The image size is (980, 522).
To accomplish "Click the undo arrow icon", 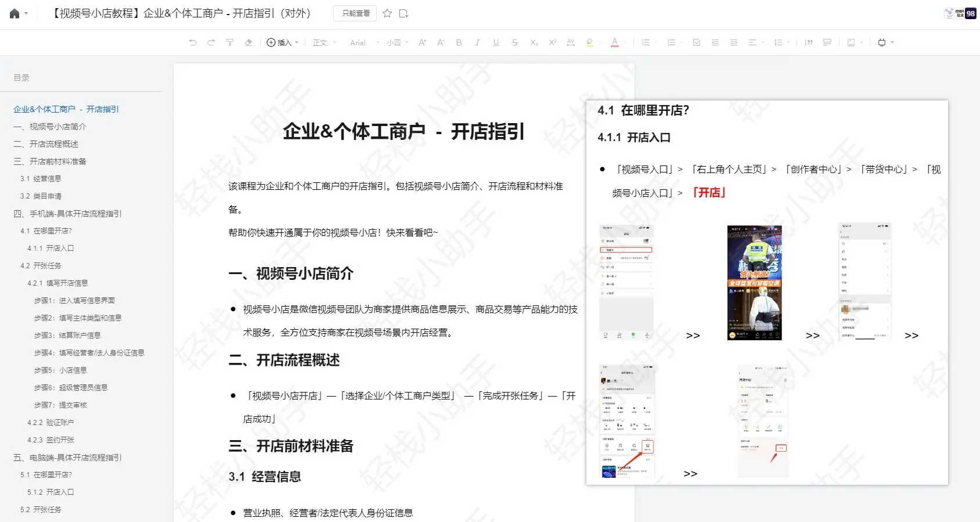I will click(193, 42).
